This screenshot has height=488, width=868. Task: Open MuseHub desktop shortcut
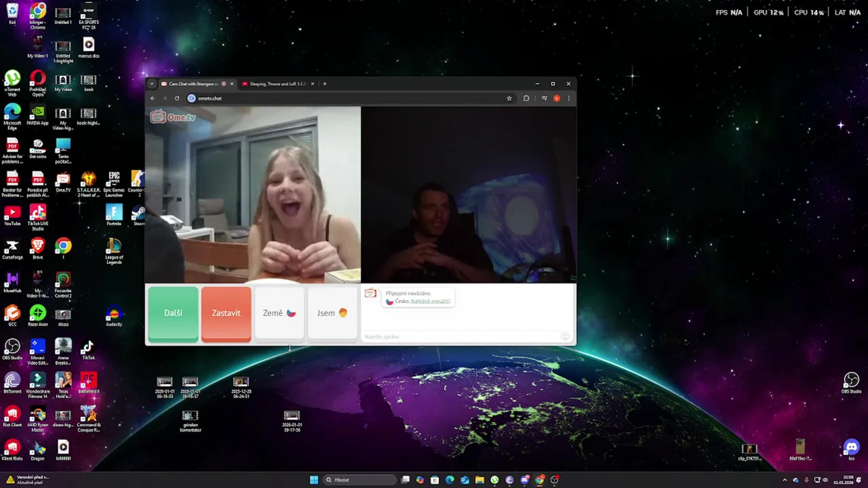[x=12, y=282]
